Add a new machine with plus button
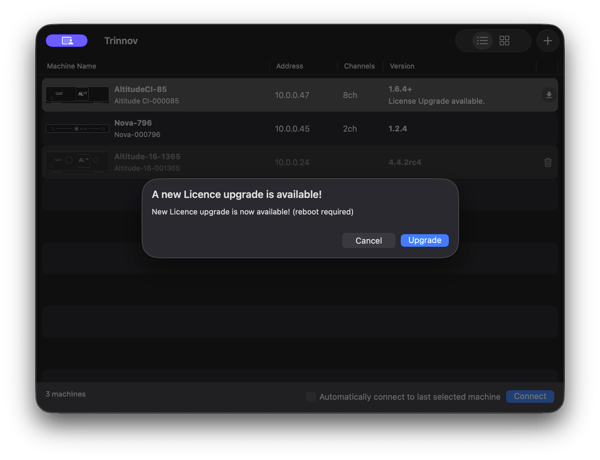The width and height of the screenshot is (600, 460). click(x=548, y=41)
